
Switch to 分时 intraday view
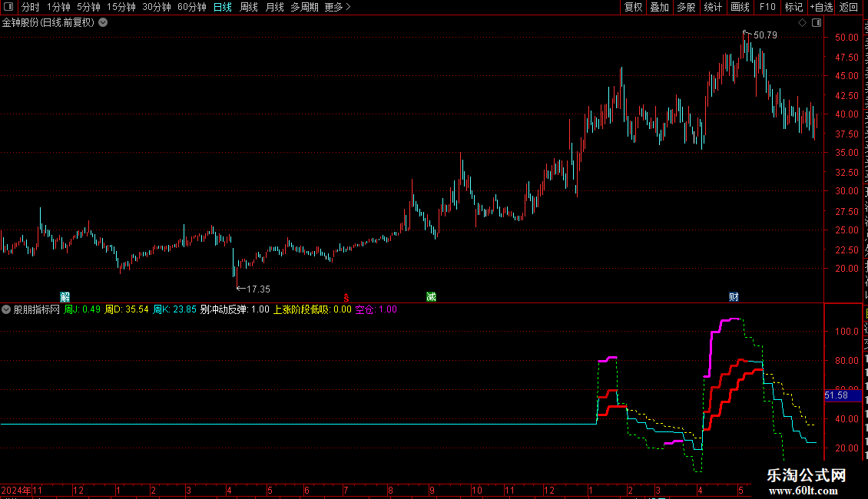click(x=31, y=7)
